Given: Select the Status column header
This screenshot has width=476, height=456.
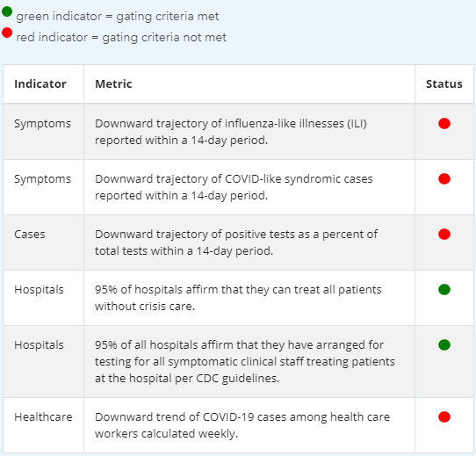Looking at the screenshot, I should pyautogui.click(x=444, y=83).
